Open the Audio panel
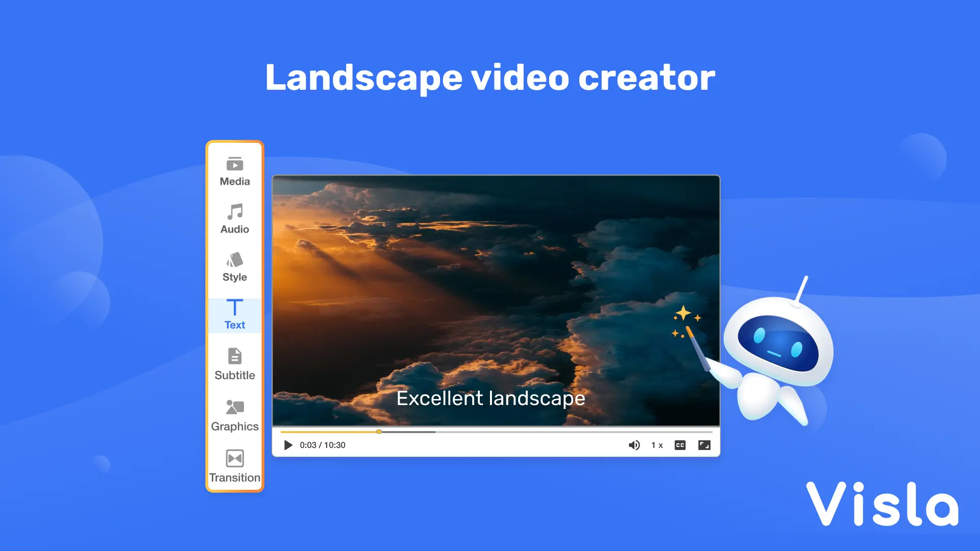 click(x=234, y=219)
